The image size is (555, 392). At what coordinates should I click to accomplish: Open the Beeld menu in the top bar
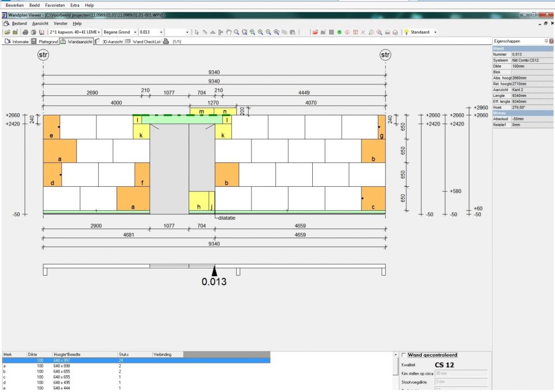point(34,5)
